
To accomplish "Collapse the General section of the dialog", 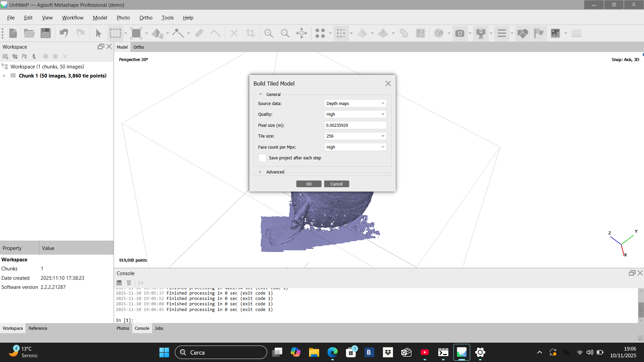I will click(x=261, y=94).
